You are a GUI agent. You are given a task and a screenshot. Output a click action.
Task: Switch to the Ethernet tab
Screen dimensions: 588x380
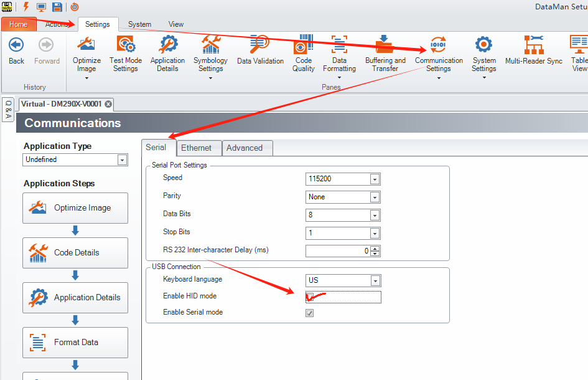coord(198,148)
